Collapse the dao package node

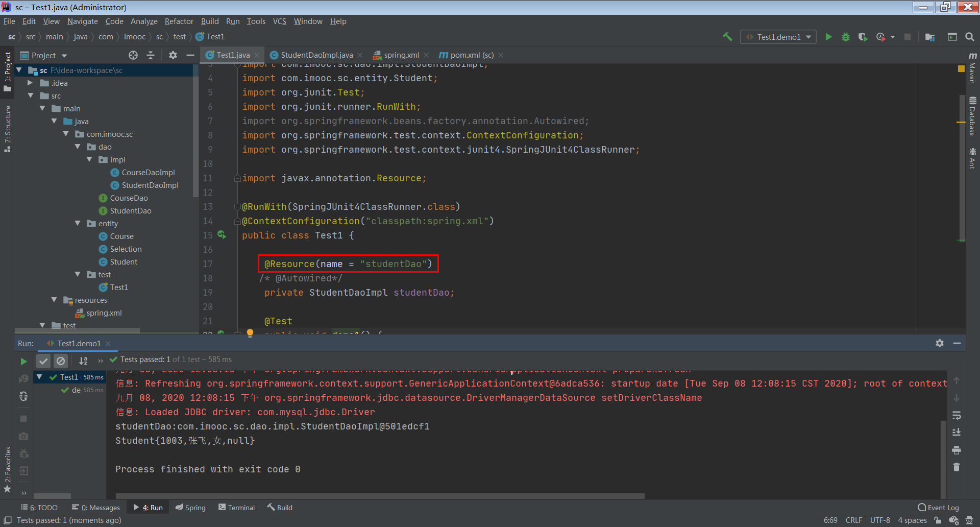[78, 147]
